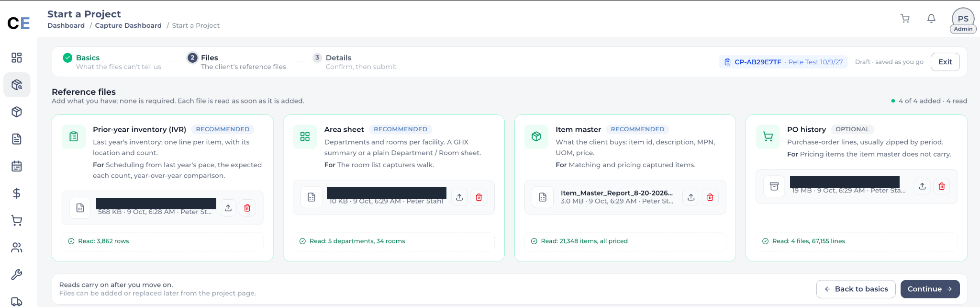Open the users sidebar icon
Viewport: 980px width, 307px height.
click(17, 248)
